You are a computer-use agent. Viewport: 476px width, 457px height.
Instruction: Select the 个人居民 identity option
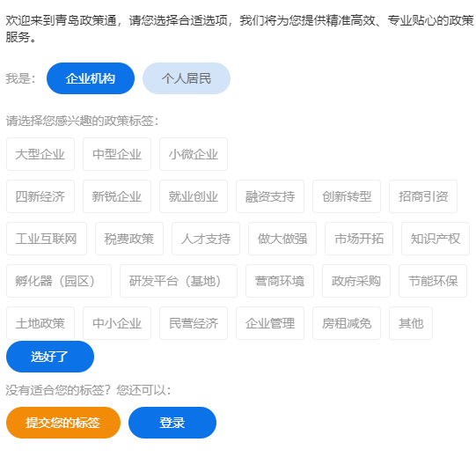point(187,78)
